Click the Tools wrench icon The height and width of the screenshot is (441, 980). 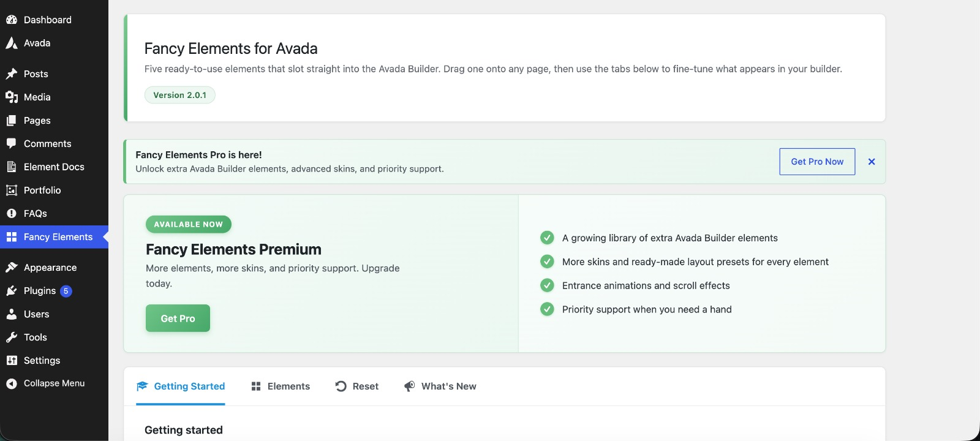click(11, 337)
